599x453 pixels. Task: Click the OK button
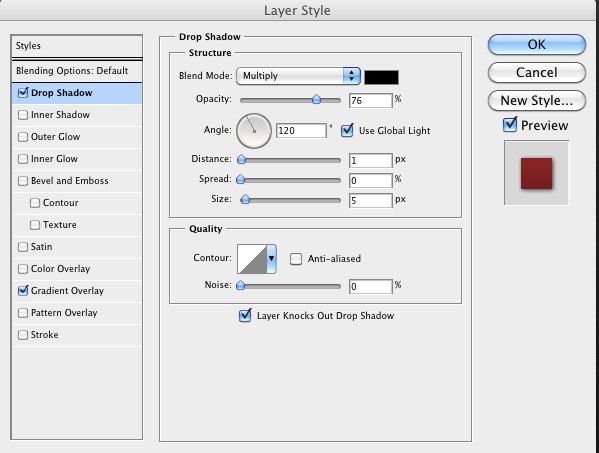coord(536,45)
